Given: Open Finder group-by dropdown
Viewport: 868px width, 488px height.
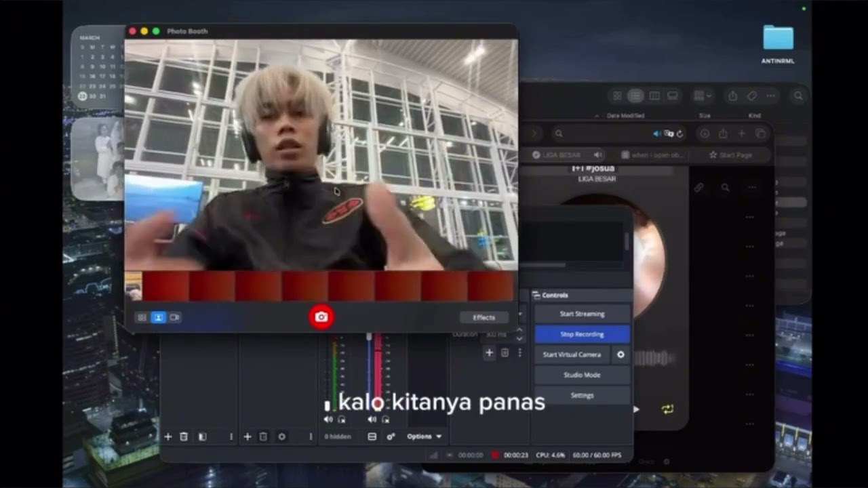Looking at the screenshot, I should pos(703,96).
